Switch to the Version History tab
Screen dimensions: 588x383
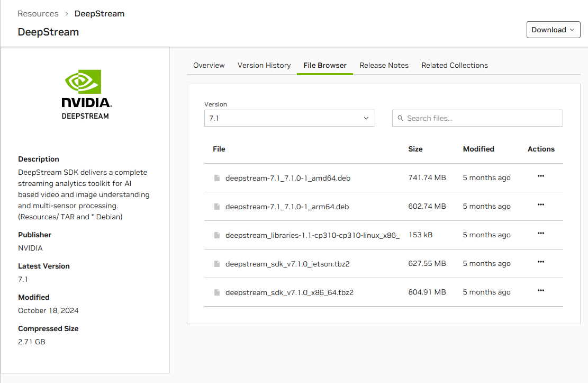tap(264, 65)
